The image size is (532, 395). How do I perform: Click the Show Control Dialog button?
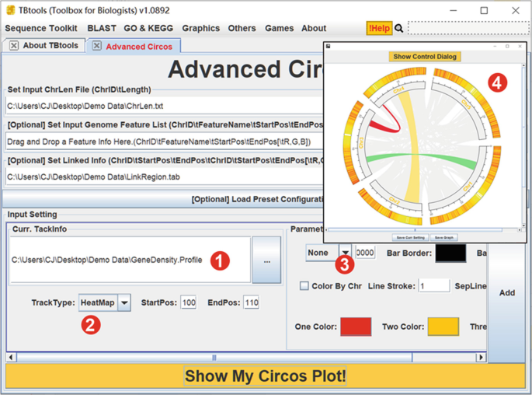click(x=425, y=57)
